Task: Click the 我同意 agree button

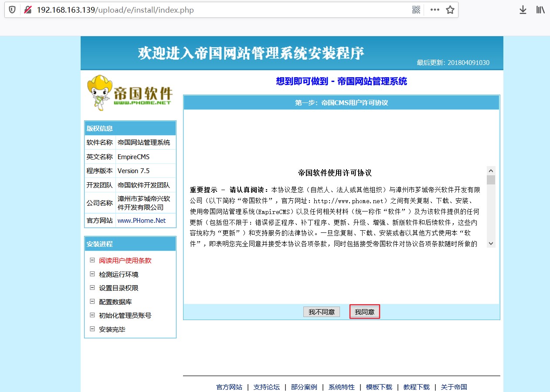Action: click(x=365, y=312)
